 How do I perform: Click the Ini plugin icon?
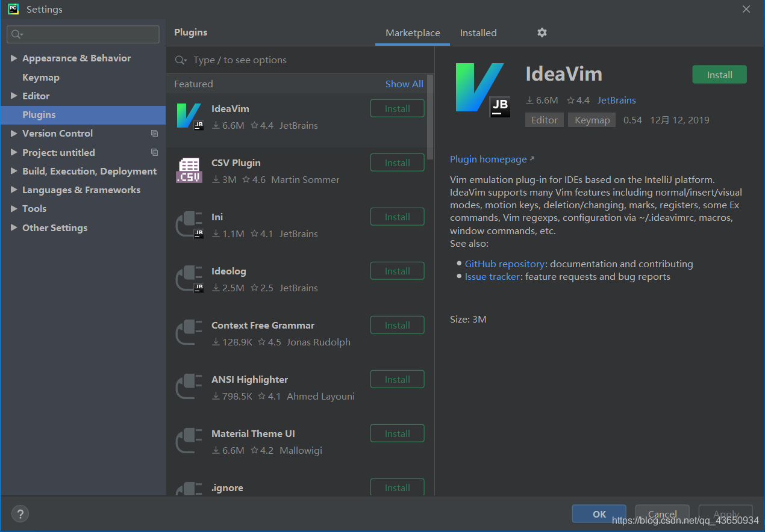pos(189,224)
